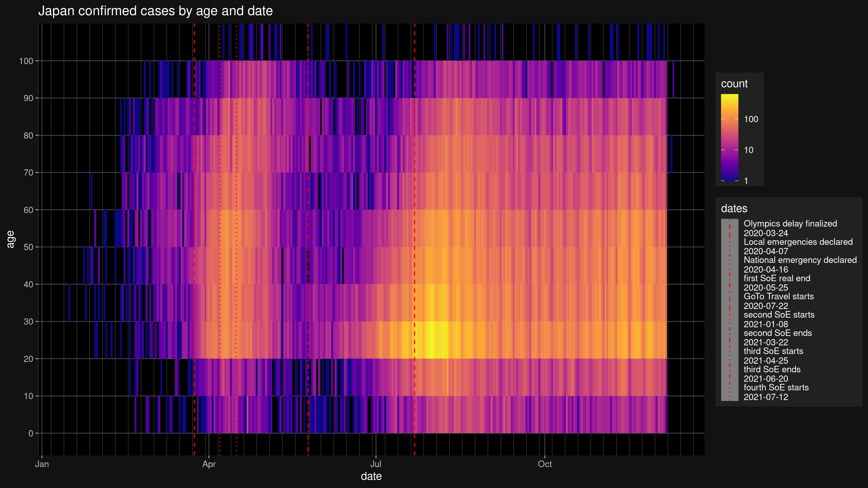
Task: Click the 100 tick on count legend
Action: 751,119
